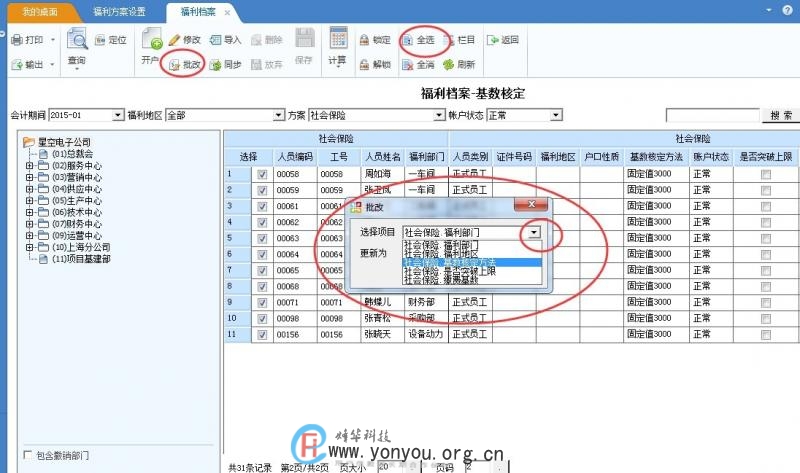Click the 人员编码 column header
The image size is (800, 473).
click(x=295, y=157)
